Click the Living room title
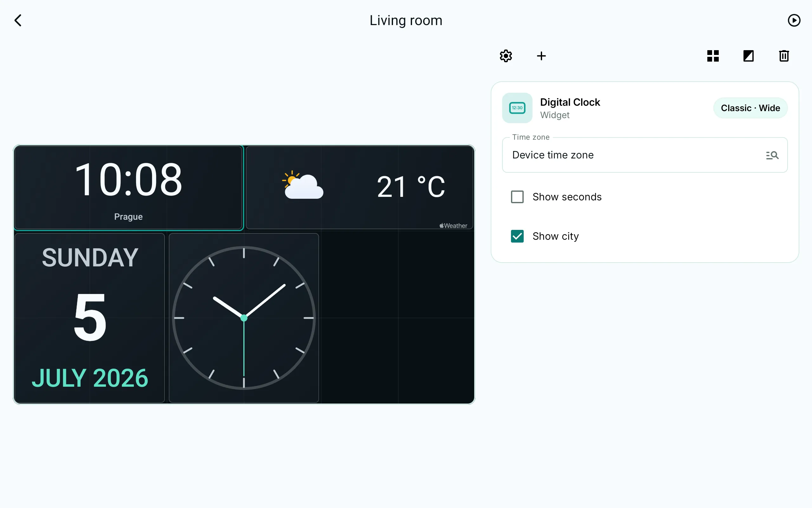Viewport: 812px width, 508px height. coord(406,21)
